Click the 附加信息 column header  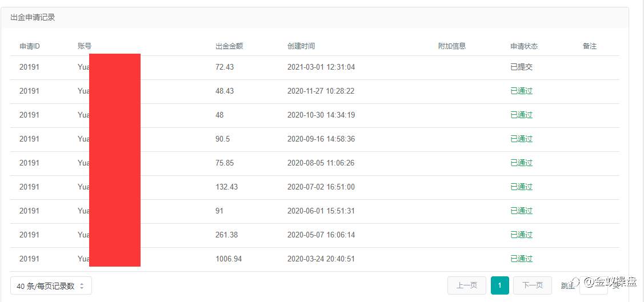coord(452,46)
